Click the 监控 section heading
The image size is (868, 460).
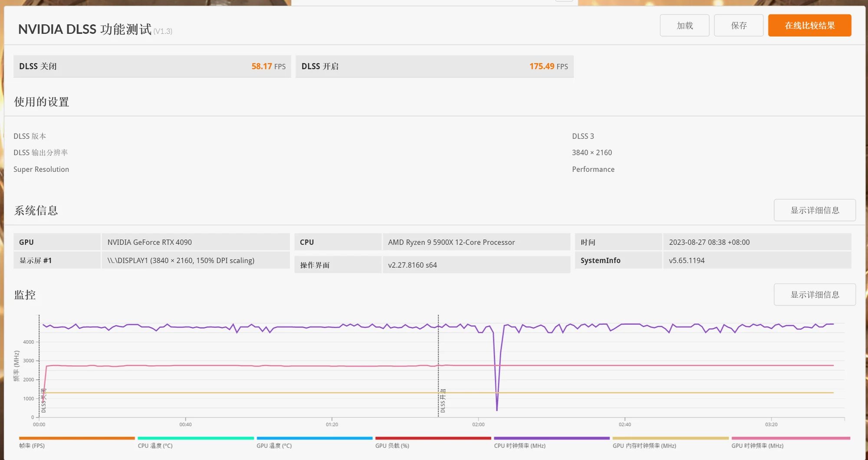click(25, 295)
